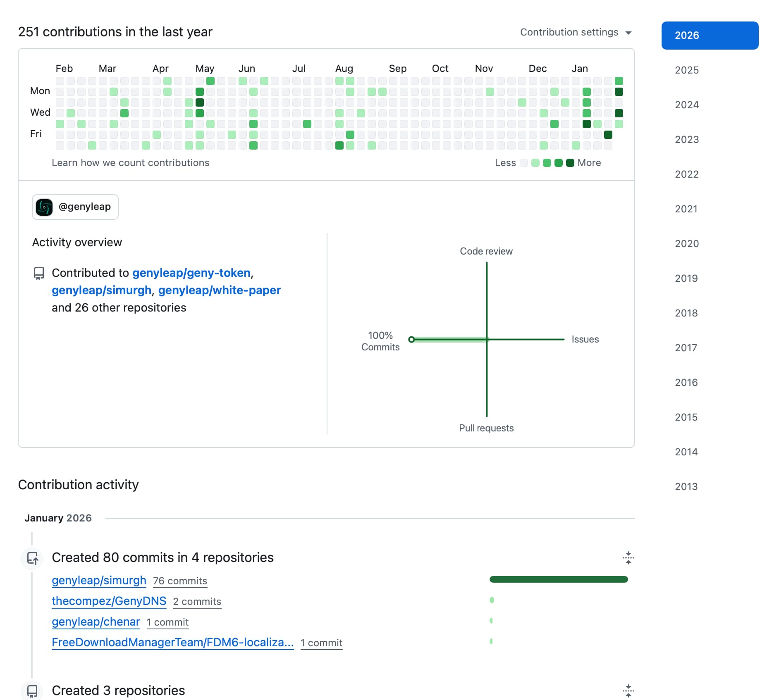Collapse the Created 80 commits section

[x=628, y=558]
